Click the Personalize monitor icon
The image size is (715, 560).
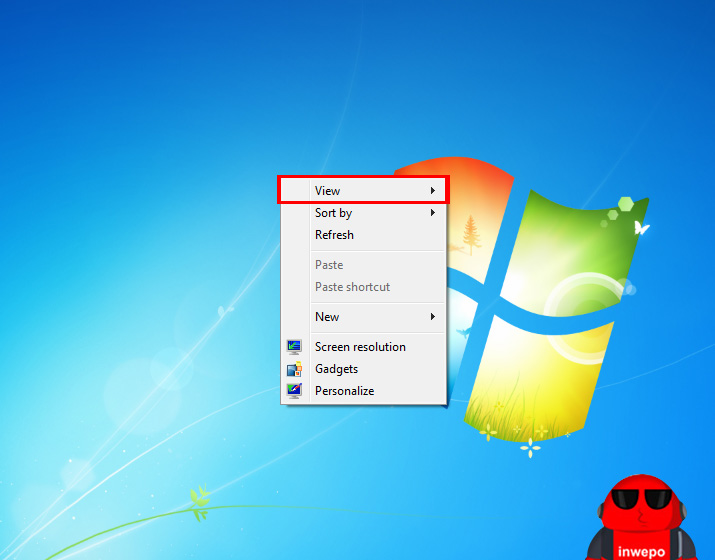click(294, 391)
